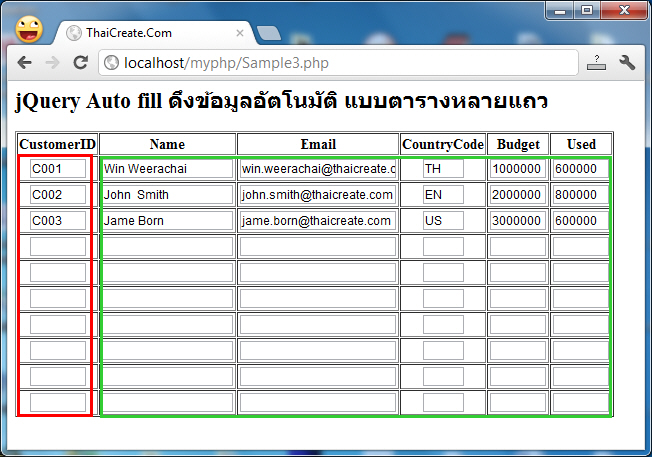This screenshot has height=457, width=652.
Task: Reload the page with the refresh icon
Action: click(80, 62)
